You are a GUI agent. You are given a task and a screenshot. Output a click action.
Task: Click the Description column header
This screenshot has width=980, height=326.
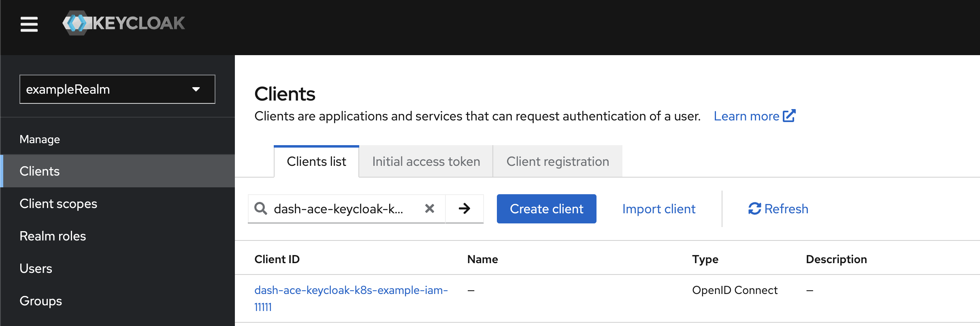[836, 259]
